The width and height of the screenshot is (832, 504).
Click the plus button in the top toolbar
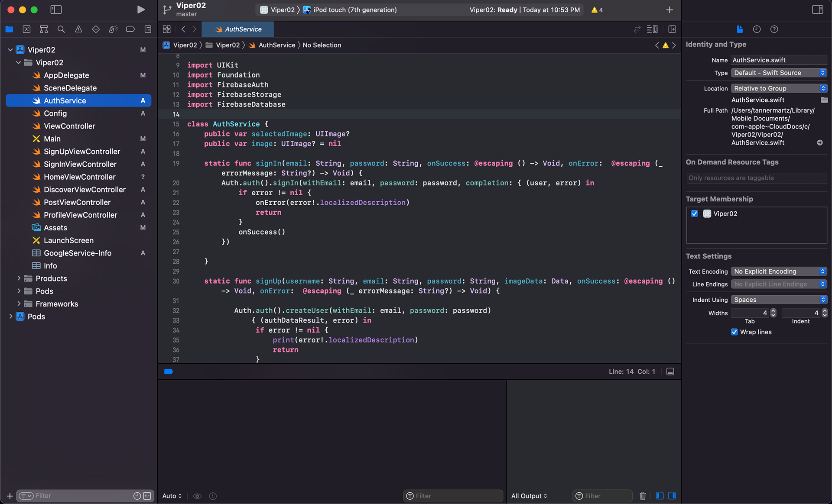point(669,10)
